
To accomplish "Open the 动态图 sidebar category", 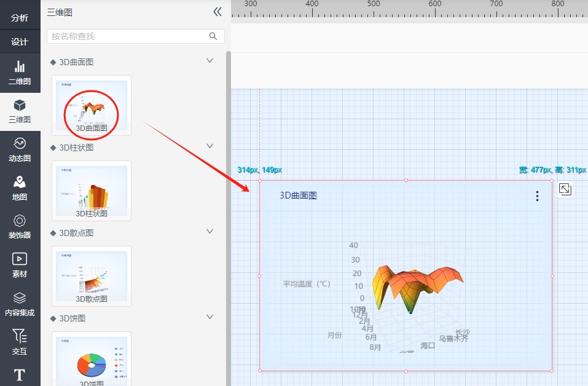I will (20, 149).
